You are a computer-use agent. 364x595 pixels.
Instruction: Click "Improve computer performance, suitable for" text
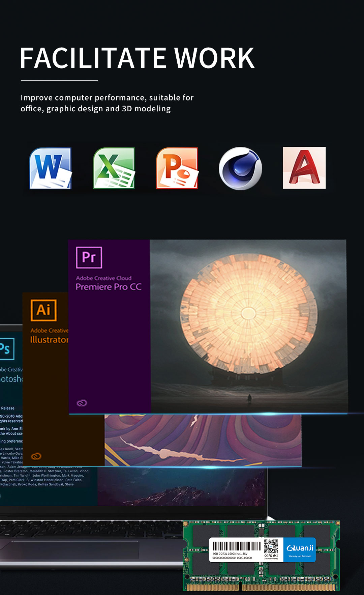107,98
